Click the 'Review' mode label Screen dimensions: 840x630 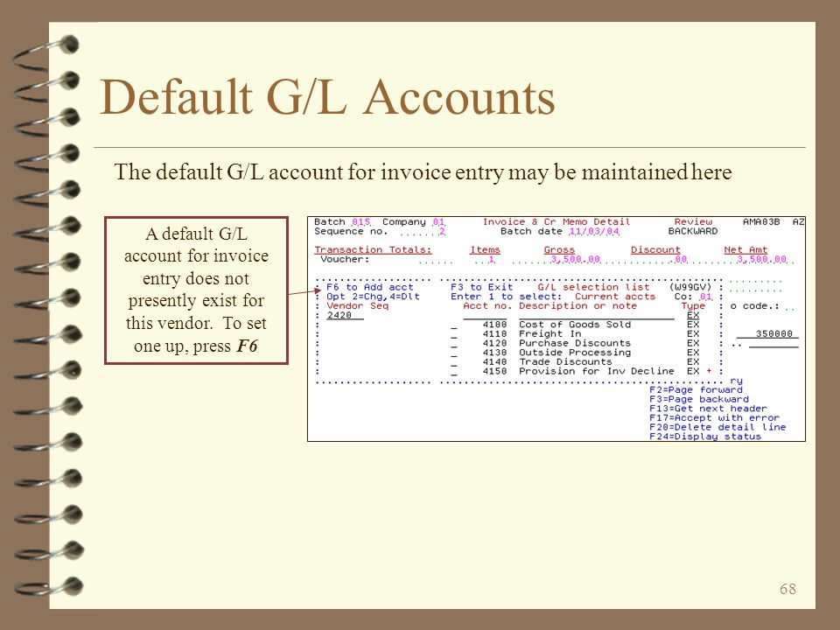click(x=693, y=221)
